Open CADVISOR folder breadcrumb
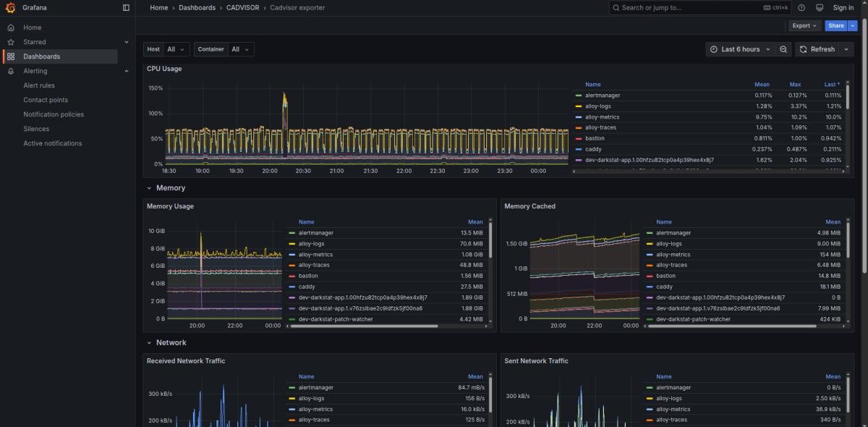This screenshot has width=868, height=427. coord(243,8)
